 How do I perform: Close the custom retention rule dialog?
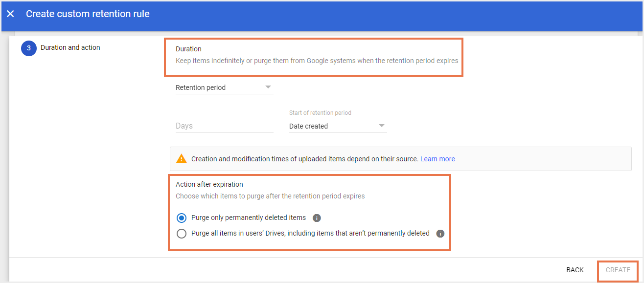(10, 14)
